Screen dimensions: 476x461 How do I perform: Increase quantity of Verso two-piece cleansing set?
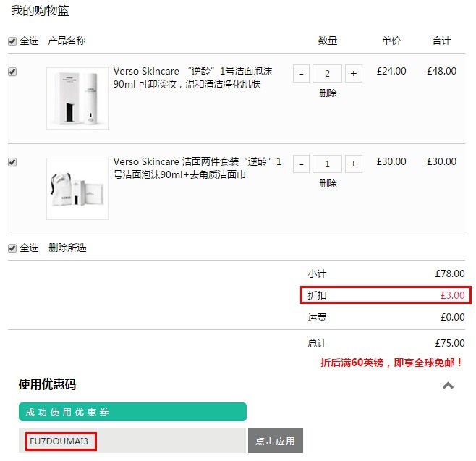coord(353,164)
